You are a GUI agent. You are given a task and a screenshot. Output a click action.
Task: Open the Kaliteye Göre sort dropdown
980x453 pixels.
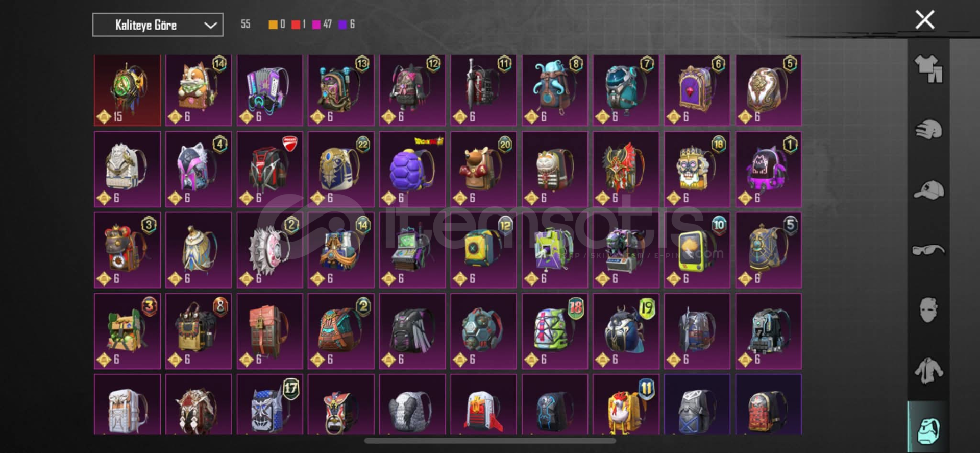(158, 25)
